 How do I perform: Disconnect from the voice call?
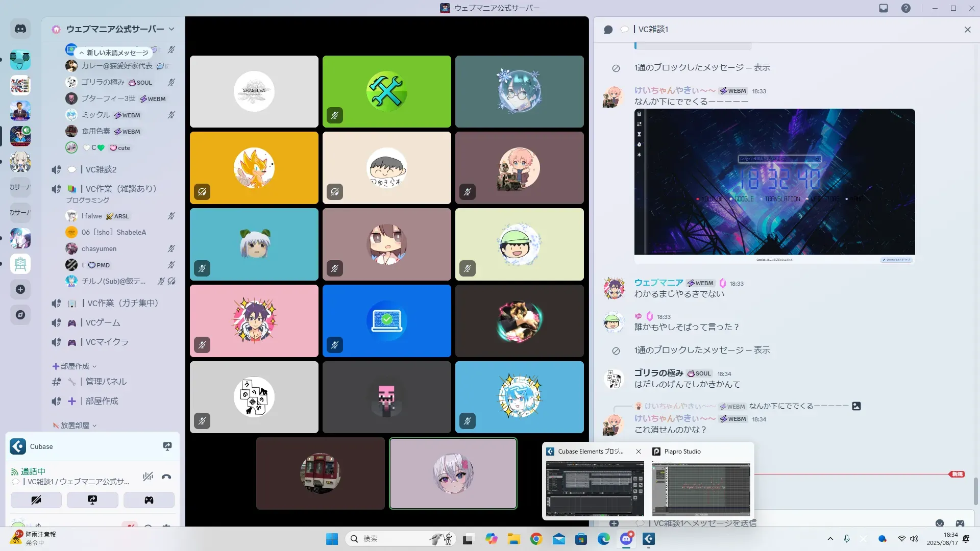click(x=166, y=477)
